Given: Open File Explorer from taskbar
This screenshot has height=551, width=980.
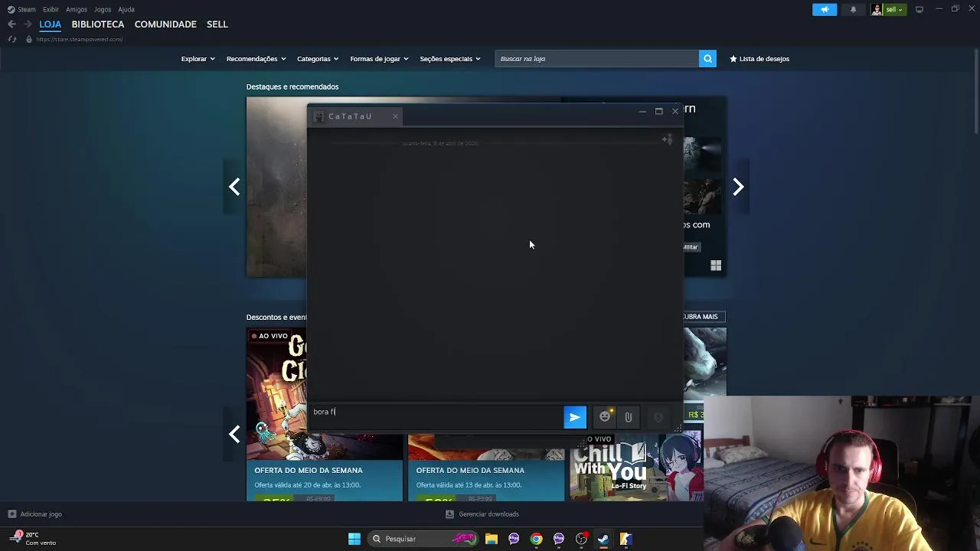Looking at the screenshot, I should (x=492, y=539).
